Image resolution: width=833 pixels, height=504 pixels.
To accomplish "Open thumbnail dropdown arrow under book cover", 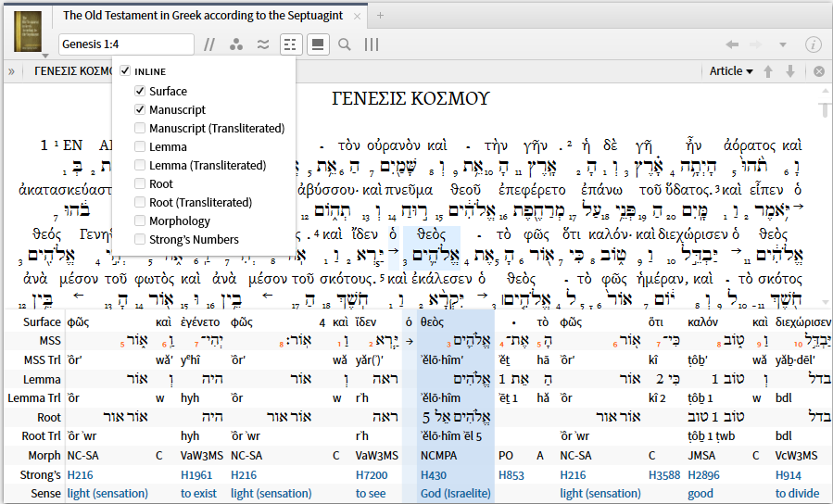I will point(45,56).
